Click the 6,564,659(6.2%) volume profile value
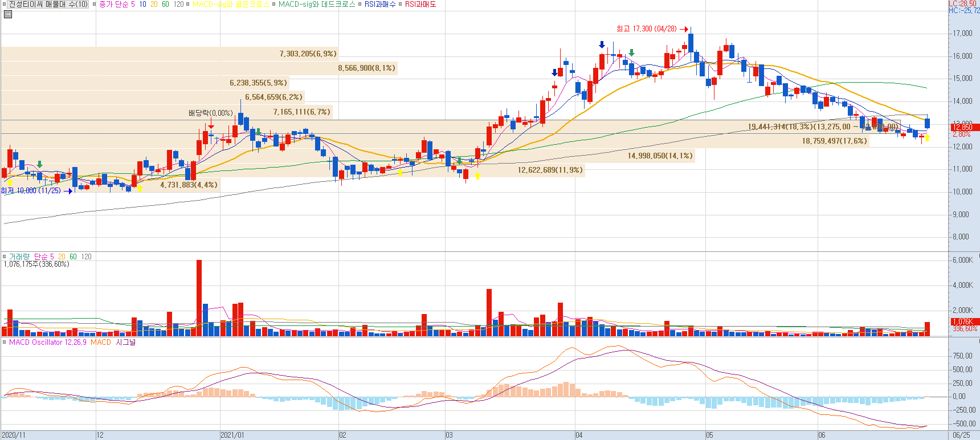This screenshot has width=980, height=440. point(273,97)
